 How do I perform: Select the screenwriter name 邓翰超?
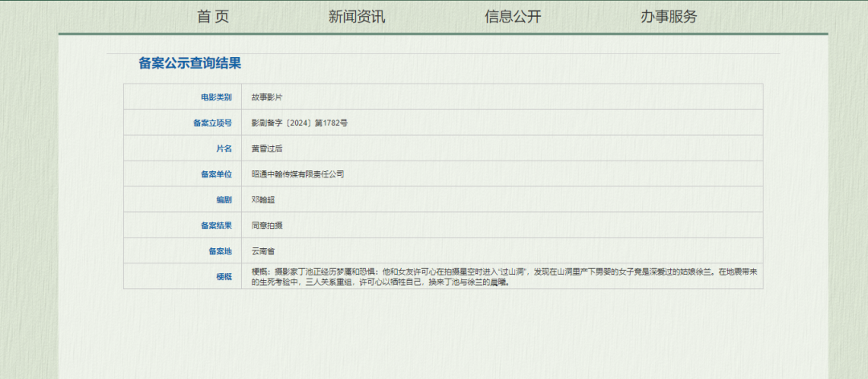click(264, 200)
